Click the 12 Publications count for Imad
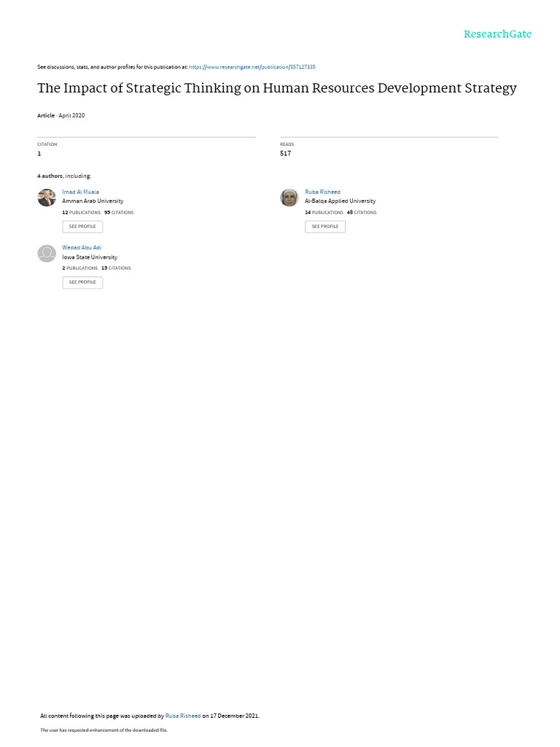This screenshot has height=747, width=560. (x=81, y=212)
